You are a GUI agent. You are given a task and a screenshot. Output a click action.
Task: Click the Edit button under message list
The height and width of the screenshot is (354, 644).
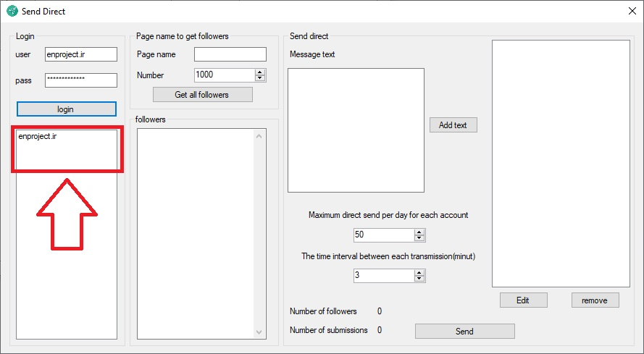523,300
